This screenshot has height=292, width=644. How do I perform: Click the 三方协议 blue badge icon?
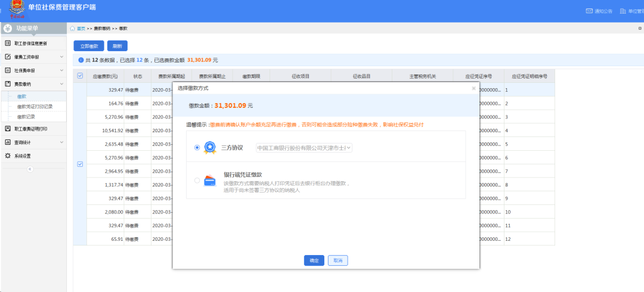209,147
